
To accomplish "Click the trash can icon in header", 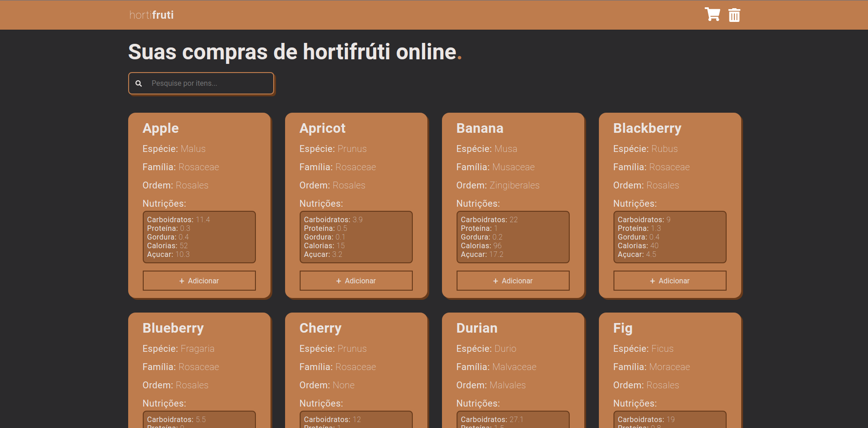I will point(734,15).
